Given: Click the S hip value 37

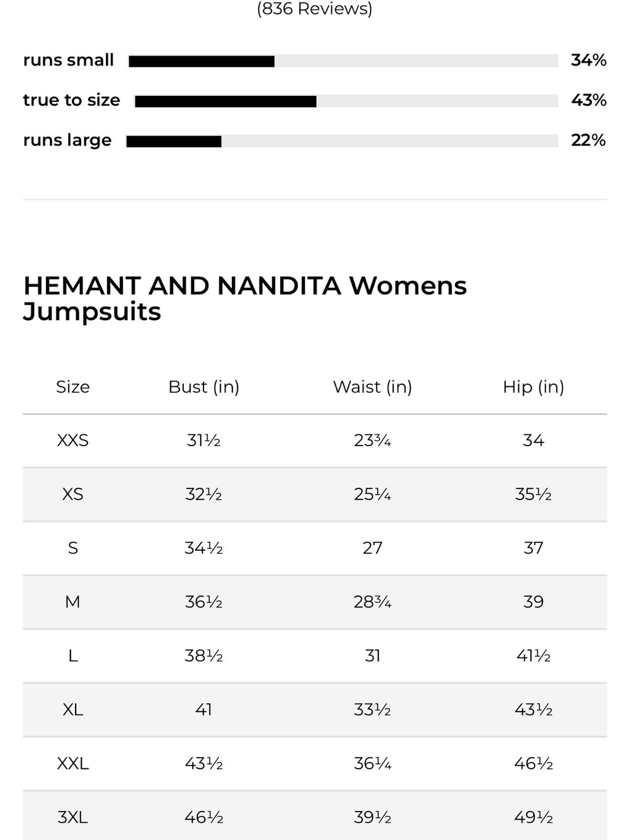Looking at the screenshot, I should 534,548.
